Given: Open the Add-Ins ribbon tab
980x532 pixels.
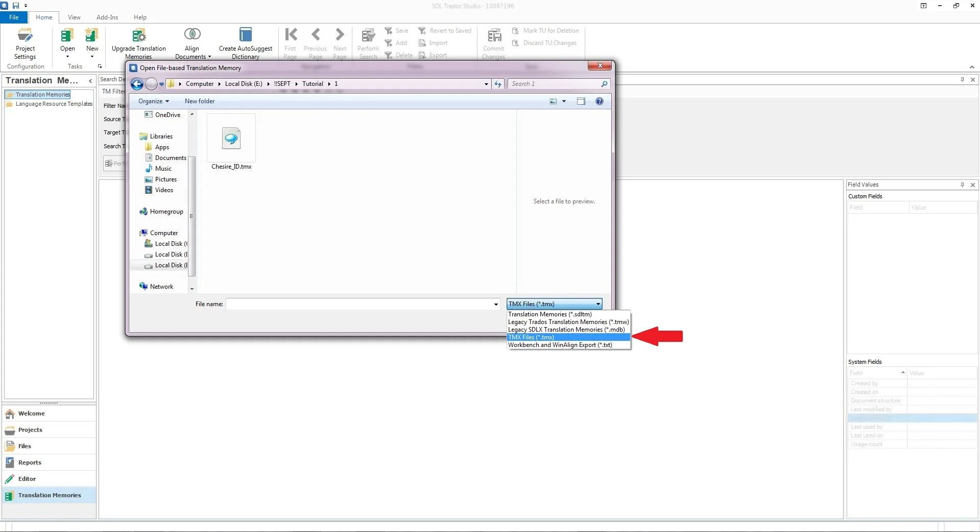Looking at the screenshot, I should (x=107, y=17).
